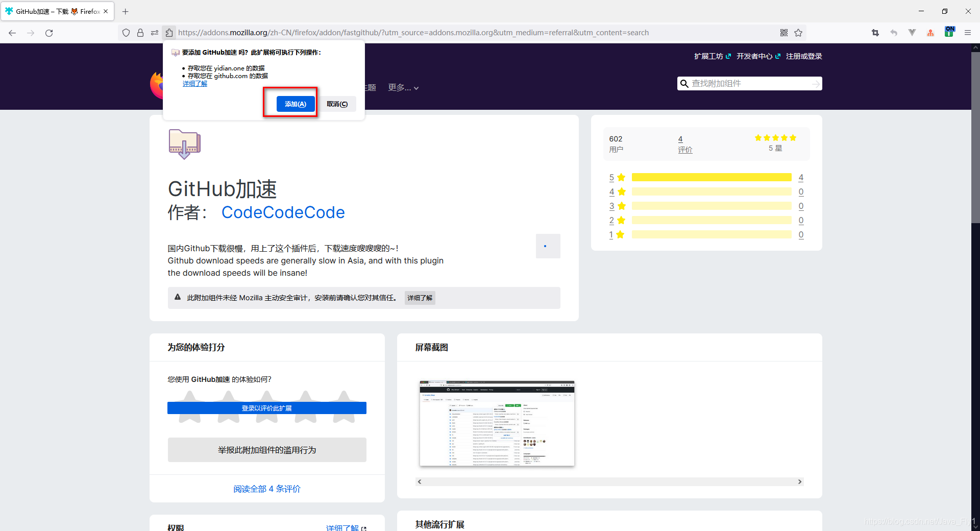Click 举报此附加组件的滥用行为 button
The width and height of the screenshot is (980, 531).
pyautogui.click(x=267, y=450)
